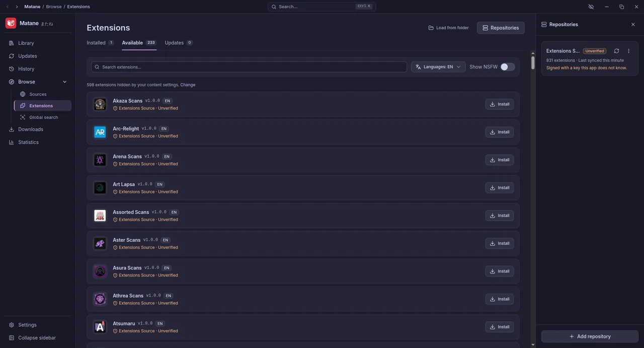The image size is (644, 348).
Task: Open Downloads in the sidebar
Action: click(x=38, y=129)
